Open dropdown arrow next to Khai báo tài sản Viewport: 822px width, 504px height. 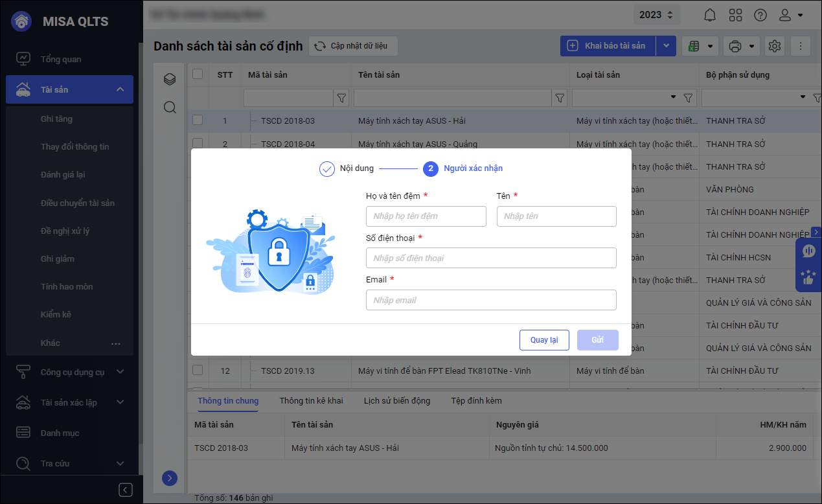(x=667, y=46)
